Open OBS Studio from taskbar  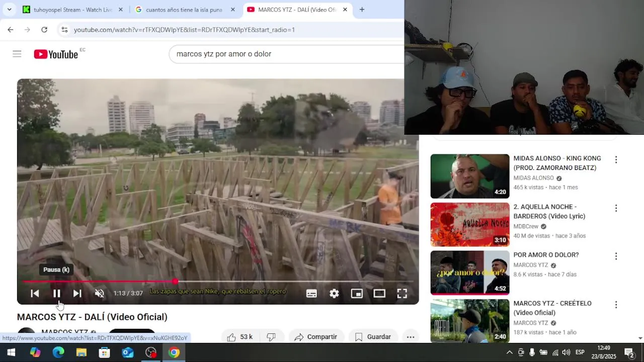151,352
